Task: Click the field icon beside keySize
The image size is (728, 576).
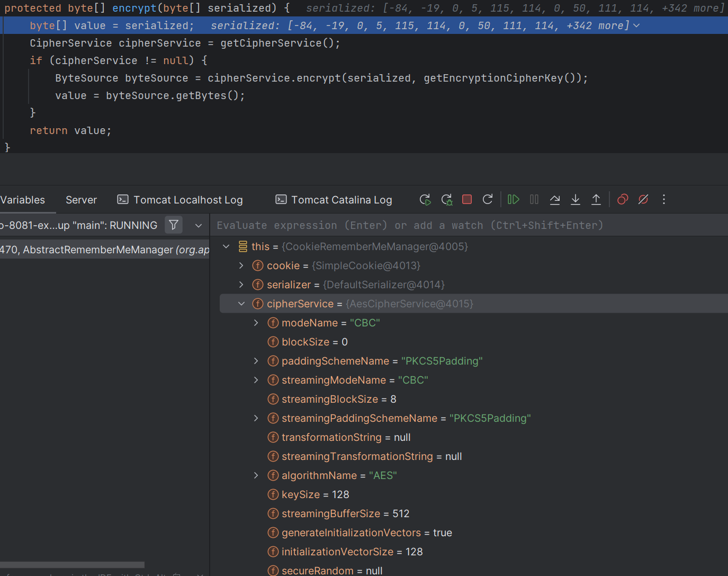Action: point(273,494)
